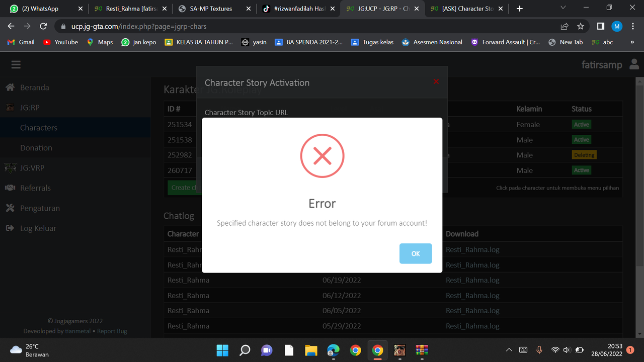The height and width of the screenshot is (362, 644).
Task: Open Windows taskbar Search
Action: coord(245,350)
